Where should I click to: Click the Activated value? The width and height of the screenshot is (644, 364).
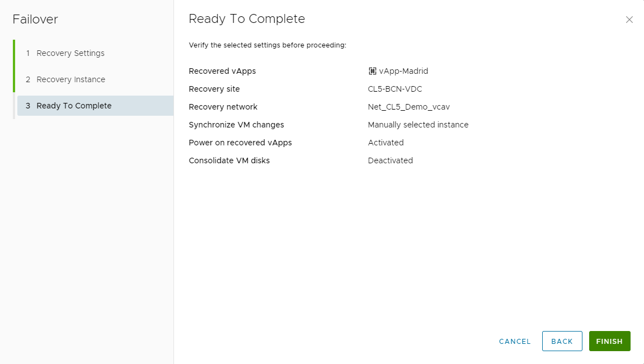click(x=386, y=143)
